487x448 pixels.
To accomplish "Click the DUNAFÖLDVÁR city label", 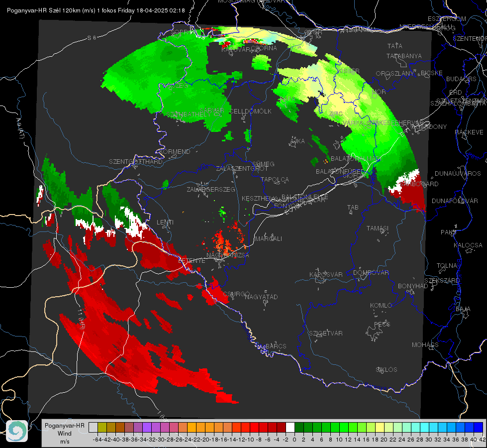I will [x=455, y=201].
